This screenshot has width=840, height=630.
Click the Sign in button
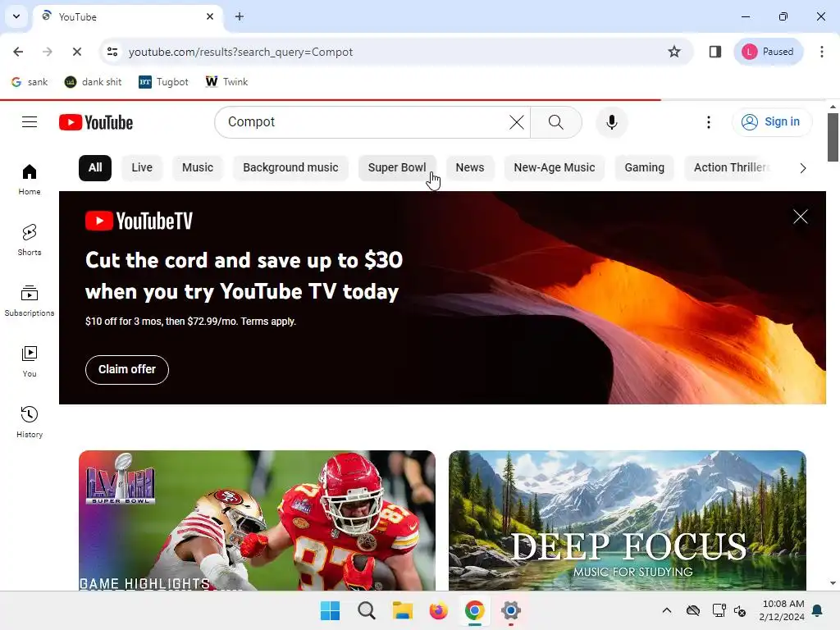click(772, 122)
